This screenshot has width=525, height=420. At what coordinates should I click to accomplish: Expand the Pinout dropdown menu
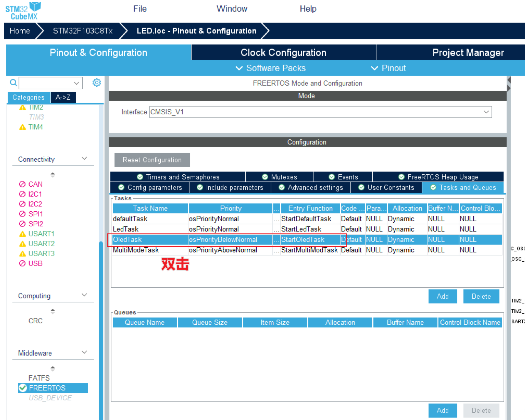tap(388, 68)
